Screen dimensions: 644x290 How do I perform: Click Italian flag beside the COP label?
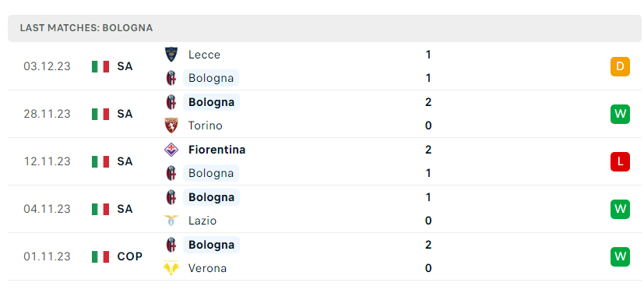(x=100, y=256)
